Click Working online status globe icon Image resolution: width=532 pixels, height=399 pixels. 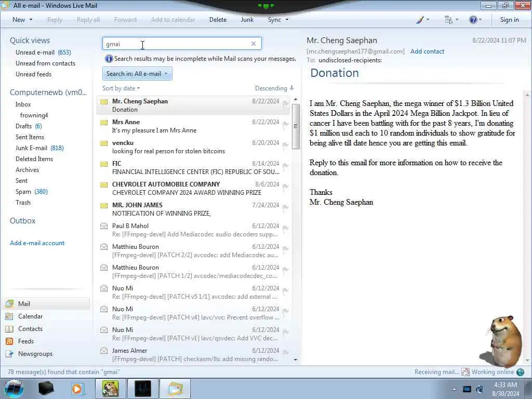point(520,372)
